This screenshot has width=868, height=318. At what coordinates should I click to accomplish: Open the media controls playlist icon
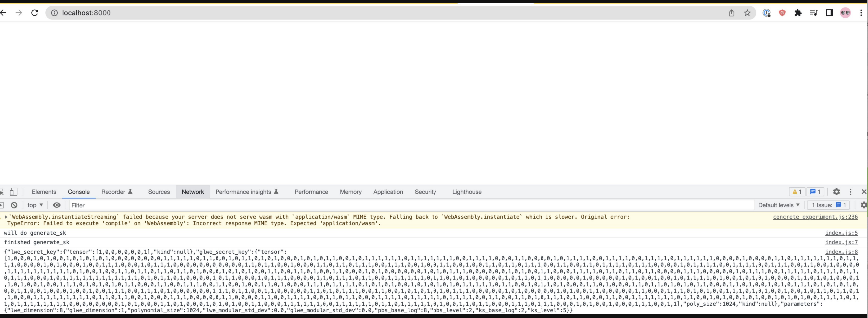[814, 13]
